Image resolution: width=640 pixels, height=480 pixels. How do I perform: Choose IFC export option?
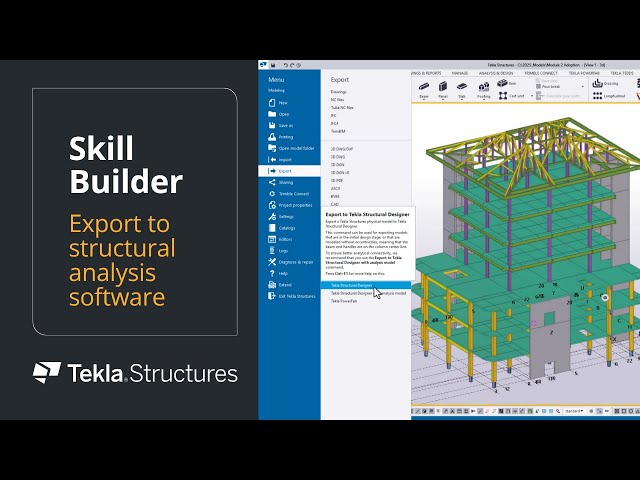pyautogui.click(x=333, y=116)
